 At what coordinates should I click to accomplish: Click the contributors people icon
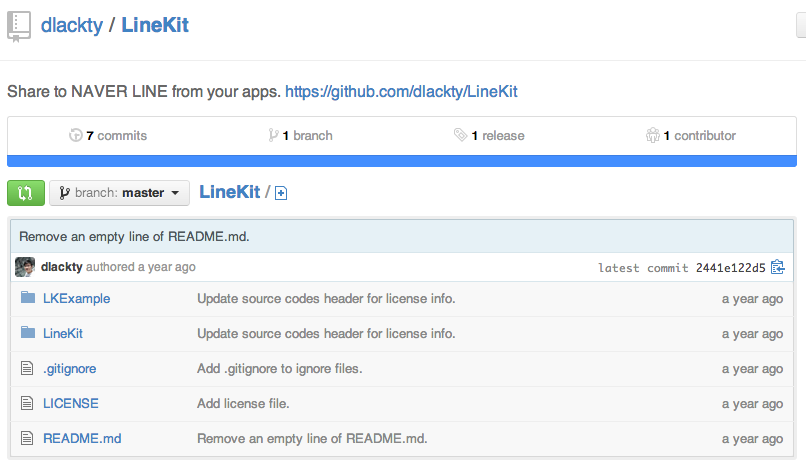(652, 135)
